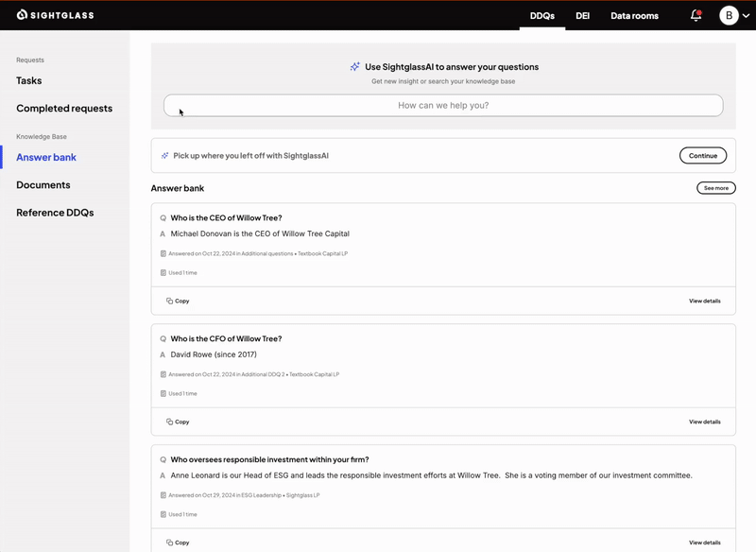Click answer Michael Donovan is the CEO
The height and width of the screenshot is (552, 756).
point(260,233)
